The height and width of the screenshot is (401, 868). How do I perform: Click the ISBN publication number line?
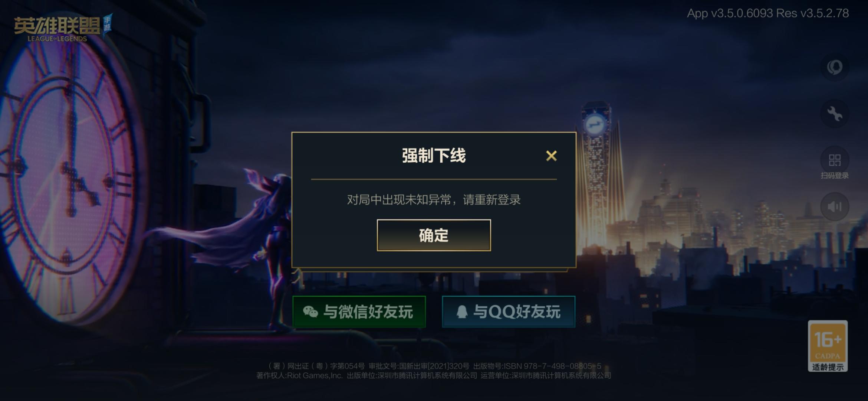coord(434,366)
